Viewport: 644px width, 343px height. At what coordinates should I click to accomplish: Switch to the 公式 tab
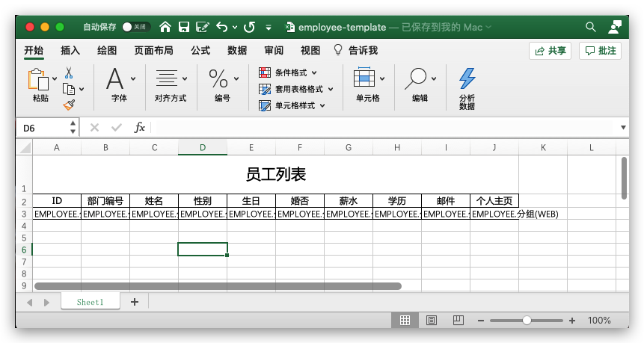[x=200, y=51]
